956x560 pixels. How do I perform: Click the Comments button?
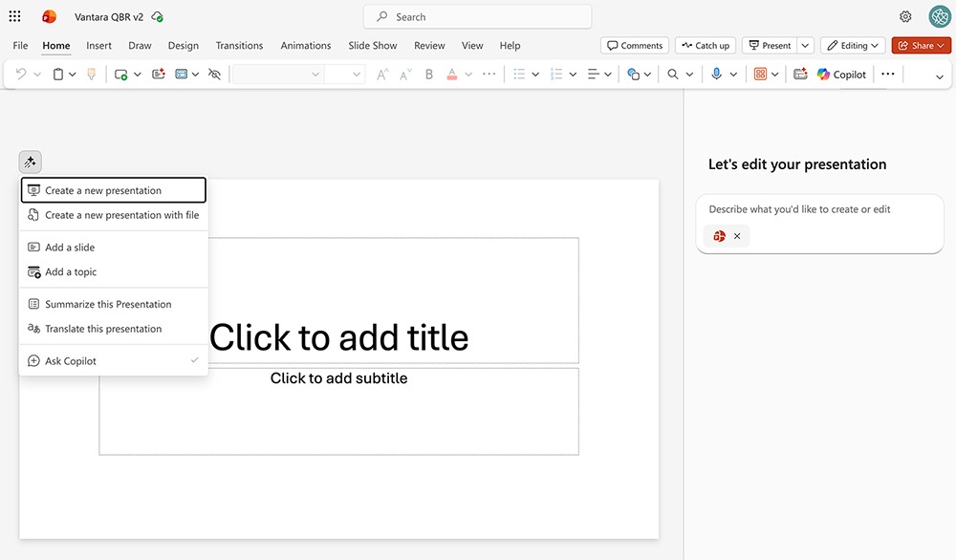[634, 45]
